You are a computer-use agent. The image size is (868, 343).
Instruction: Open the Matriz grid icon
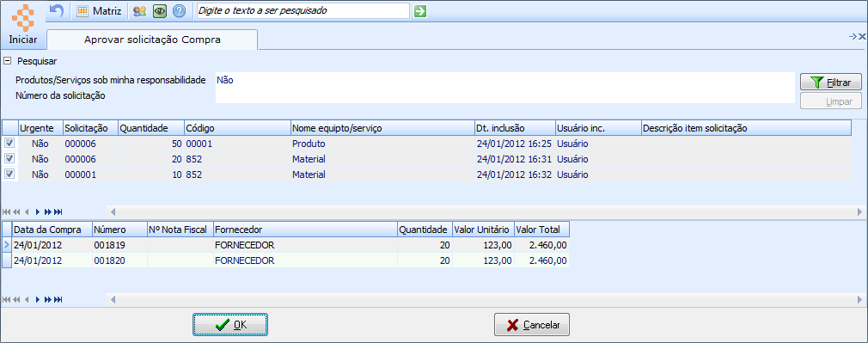[83, 11]
